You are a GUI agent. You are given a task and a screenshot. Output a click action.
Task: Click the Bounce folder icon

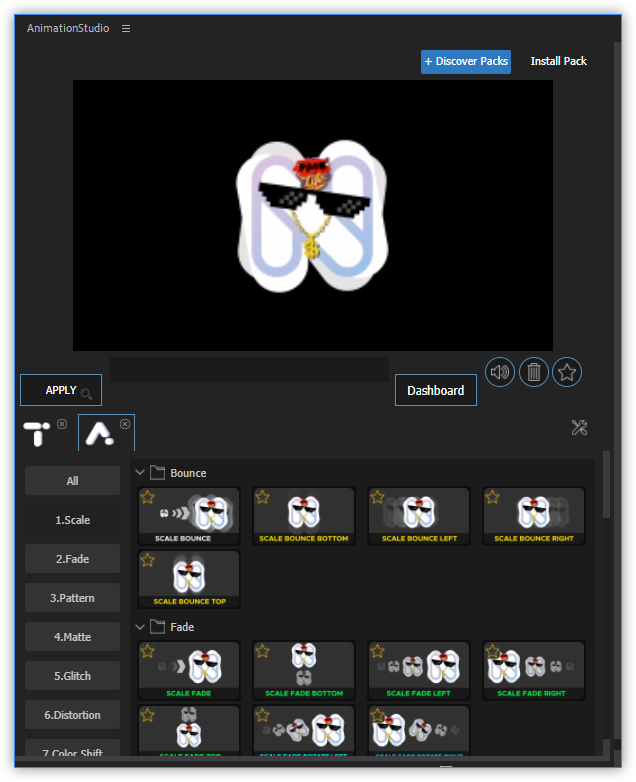tap(158, 472)
